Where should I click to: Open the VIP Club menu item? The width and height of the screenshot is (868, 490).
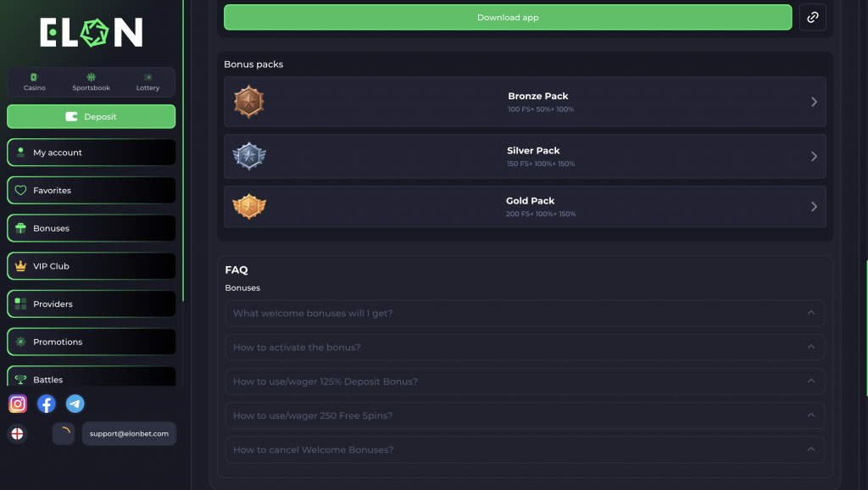point(92,266)
